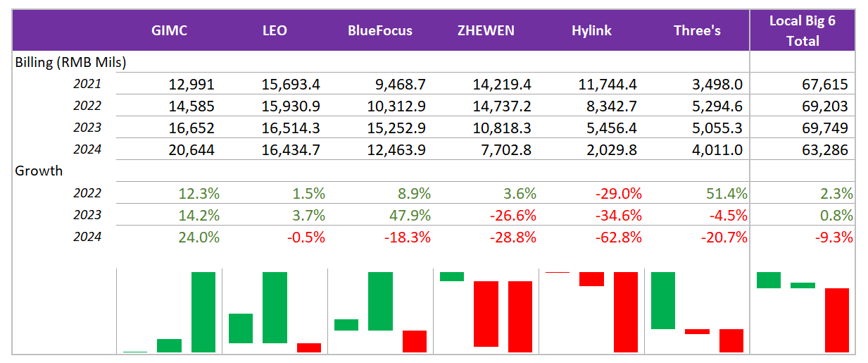This screenshot has height=363, width=868.
Task: Click the GIMC column header
Action: (169, 30)
